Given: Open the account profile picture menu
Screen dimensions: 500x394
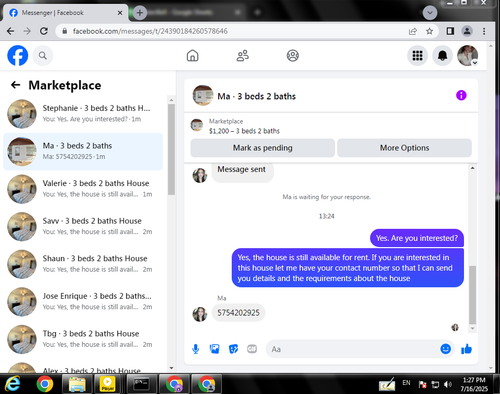Looking at the screenshot, I should point(468,56).
